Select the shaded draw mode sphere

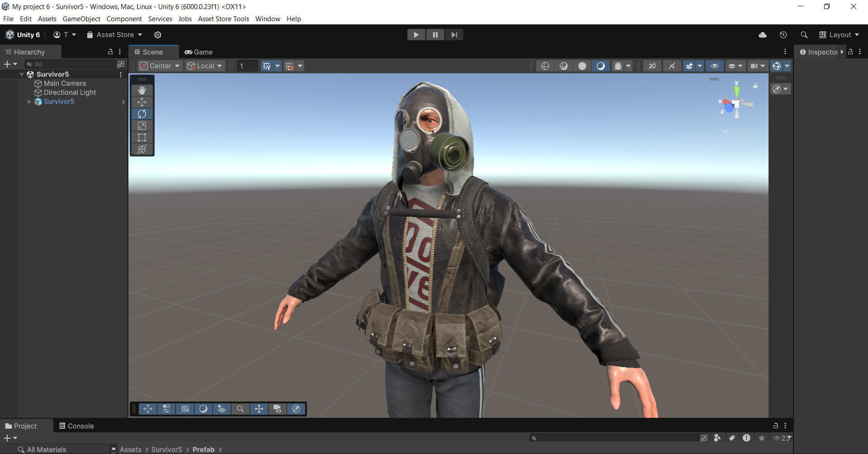pyautogui.click(x=600, y=66)
